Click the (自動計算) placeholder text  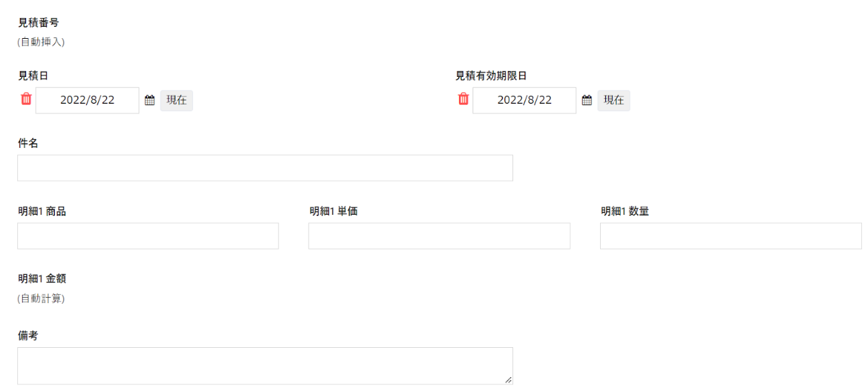pos(41,298)
